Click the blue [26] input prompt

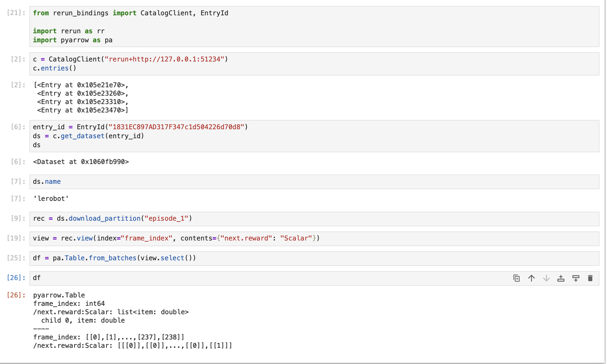16,278
